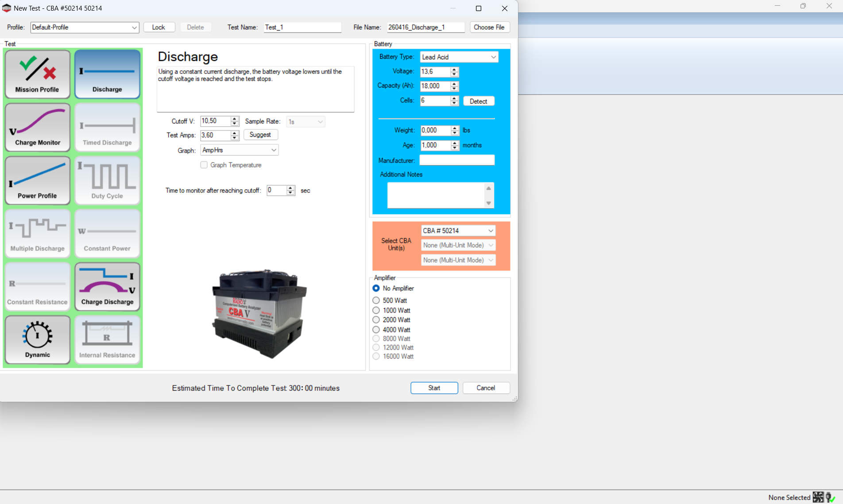Choose the Dynamic test icon

[38, 340]
